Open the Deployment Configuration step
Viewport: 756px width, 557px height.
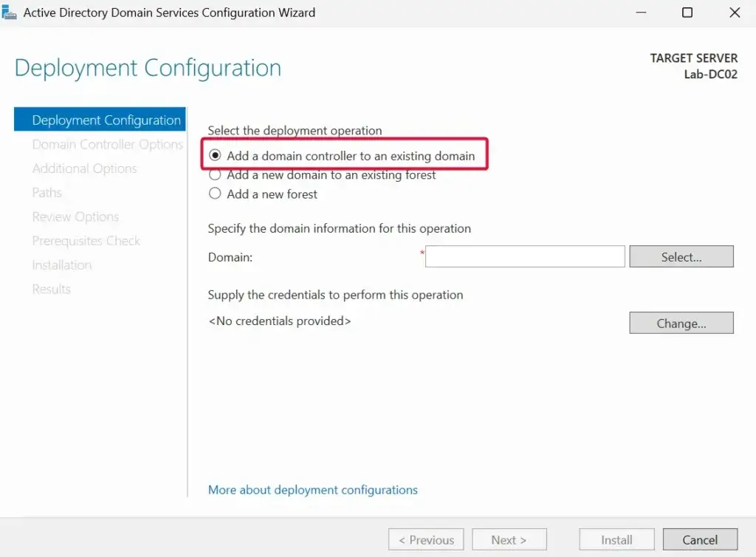click(x=106, y=120)
